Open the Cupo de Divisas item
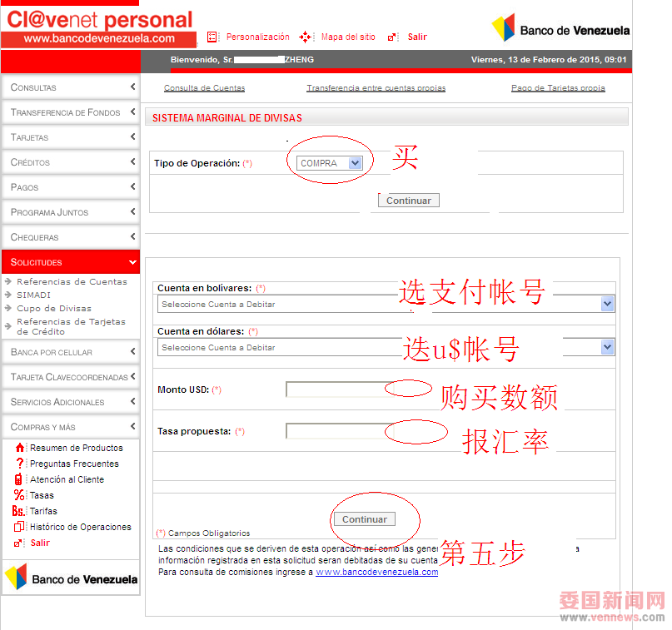Viewport: 672px width, 630px height. pyautogui.click(x=54, y=308)
